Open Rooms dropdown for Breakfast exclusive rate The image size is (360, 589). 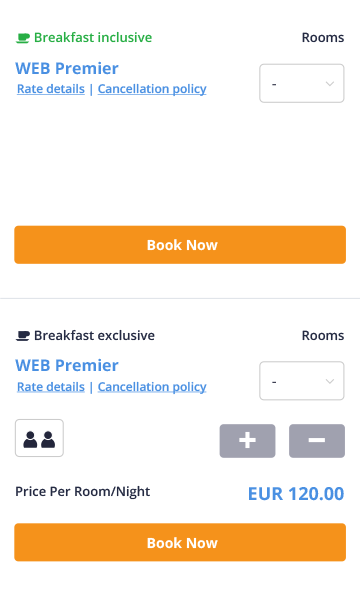pyautogui.click(x=302, y=381)
